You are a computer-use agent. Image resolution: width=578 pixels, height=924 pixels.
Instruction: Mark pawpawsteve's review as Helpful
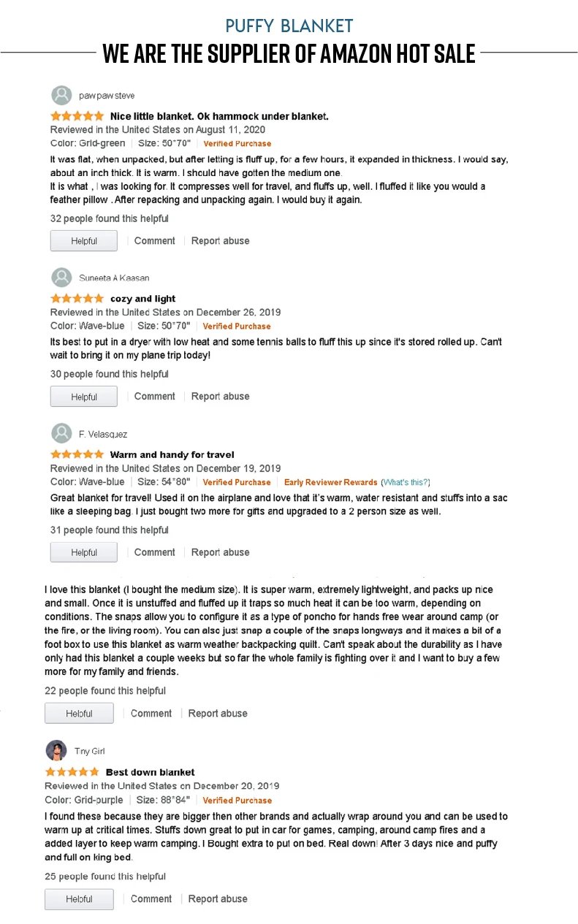83,241
